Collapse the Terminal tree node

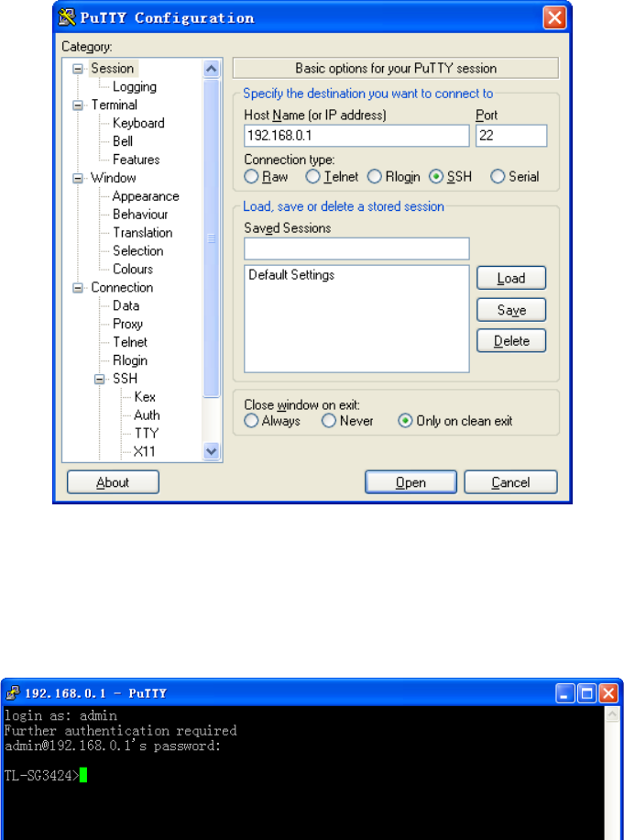coord(78,105)
